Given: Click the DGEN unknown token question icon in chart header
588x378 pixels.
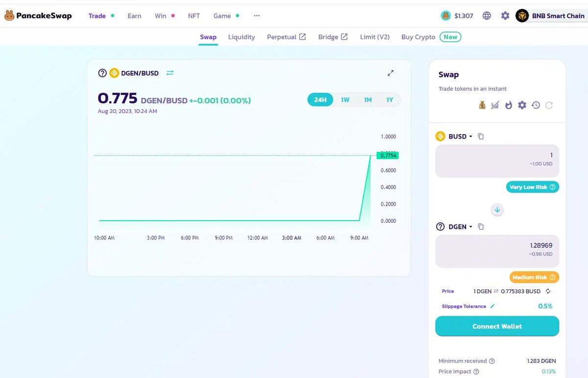Looking at the screenshot, I should pos(102,73).
